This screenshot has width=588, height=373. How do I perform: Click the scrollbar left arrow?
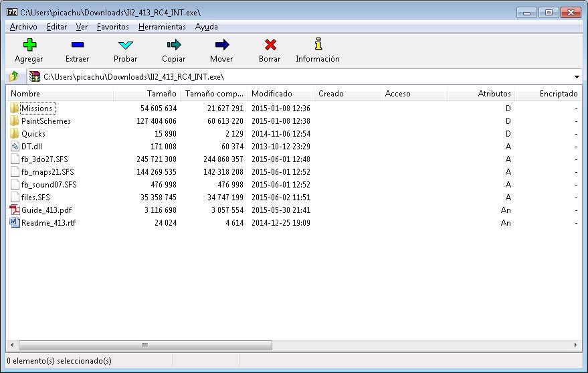coord(12,345)
